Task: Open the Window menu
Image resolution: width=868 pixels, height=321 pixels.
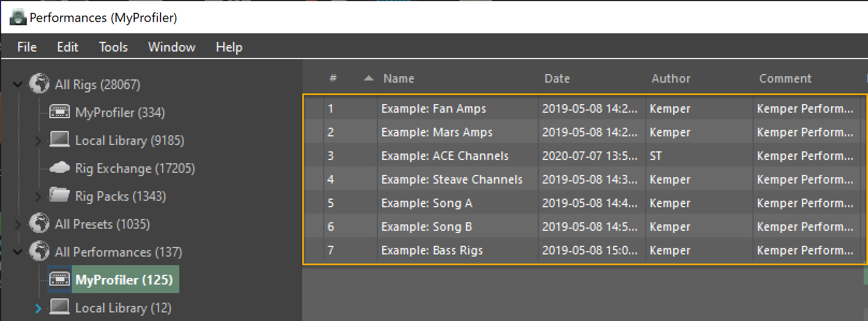Action: coord(171,47)
